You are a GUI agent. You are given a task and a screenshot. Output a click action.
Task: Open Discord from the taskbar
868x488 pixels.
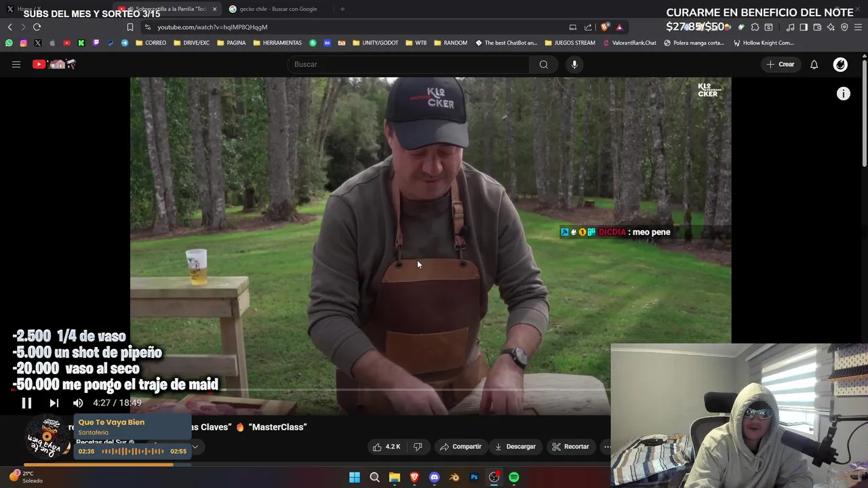(435, 477)
